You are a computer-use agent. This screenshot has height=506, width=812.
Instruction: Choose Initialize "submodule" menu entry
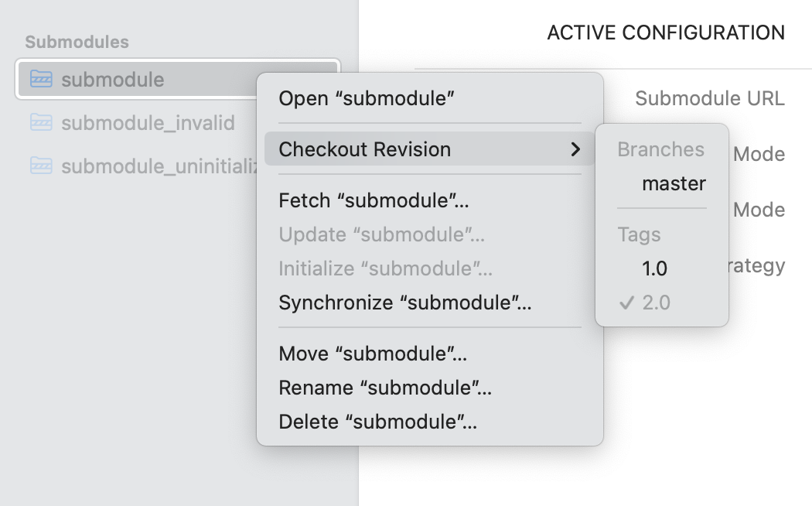click(386, 269)
